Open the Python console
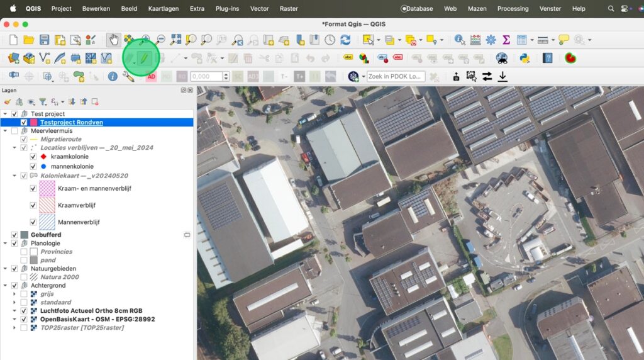 point(524,58)
